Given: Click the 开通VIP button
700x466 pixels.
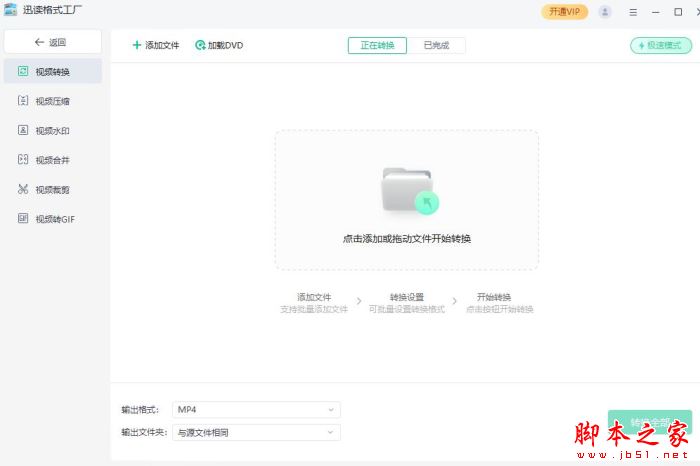Looking at the screenshot, I should [564, 12].
